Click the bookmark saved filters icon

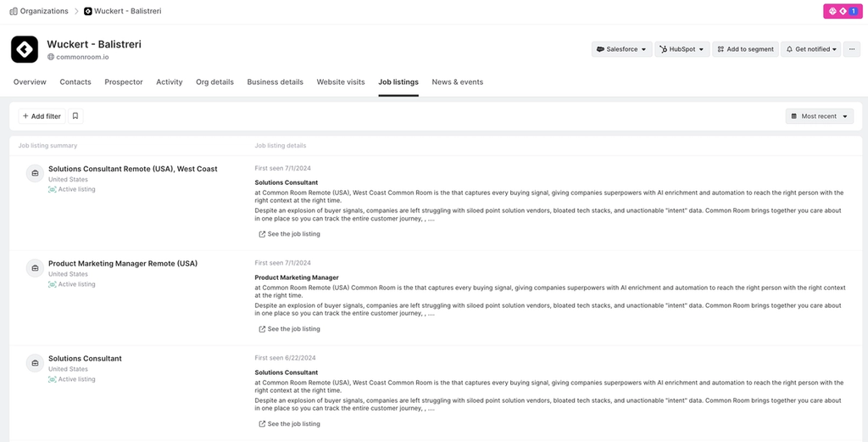point(75,116)
